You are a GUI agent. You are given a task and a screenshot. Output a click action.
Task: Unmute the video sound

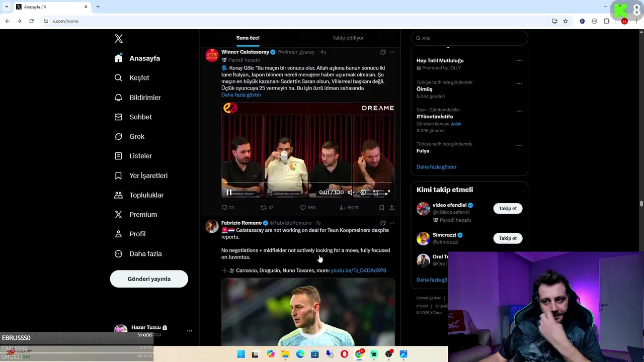(351, 192)
